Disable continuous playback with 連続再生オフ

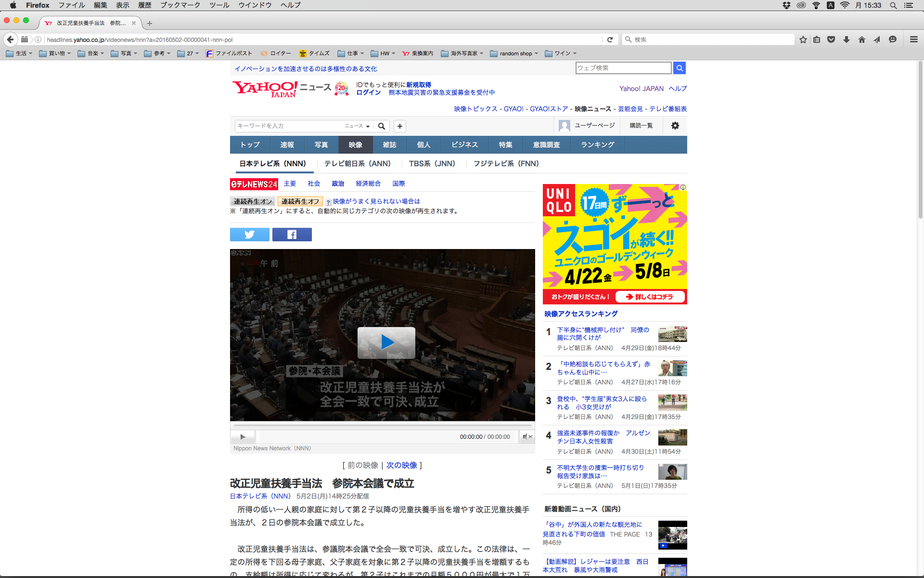pos(300,201)
